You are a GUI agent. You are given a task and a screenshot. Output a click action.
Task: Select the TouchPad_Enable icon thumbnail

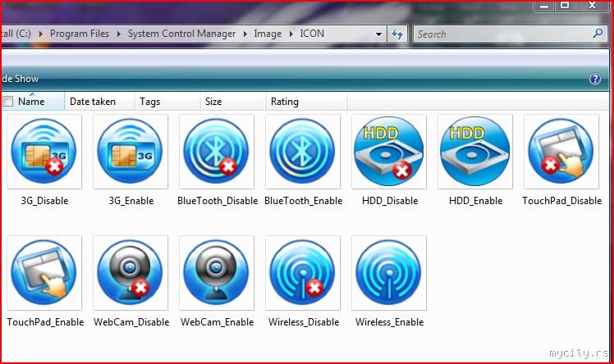(44, 273)
